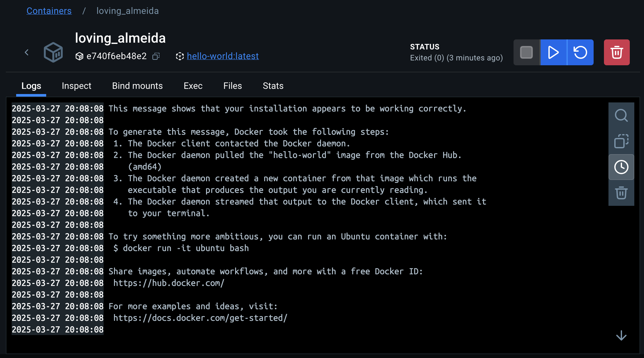Select the Logs tab
Viewport: 644px width, 358px height.
31,86
